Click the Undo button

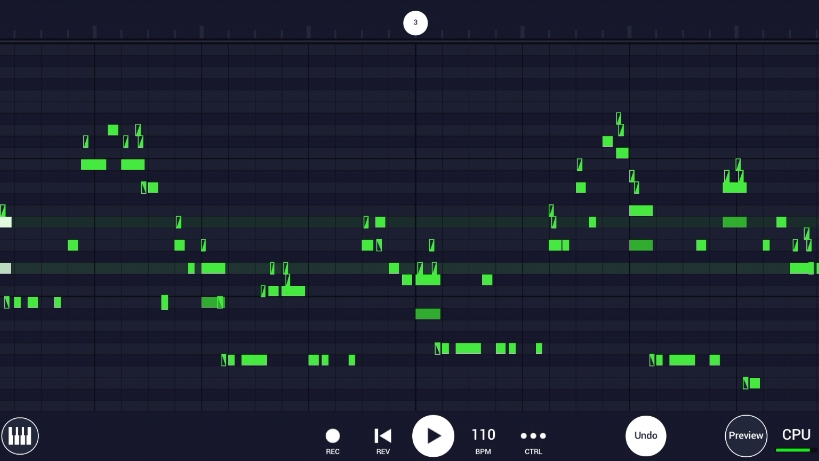[x=646, y=435]
